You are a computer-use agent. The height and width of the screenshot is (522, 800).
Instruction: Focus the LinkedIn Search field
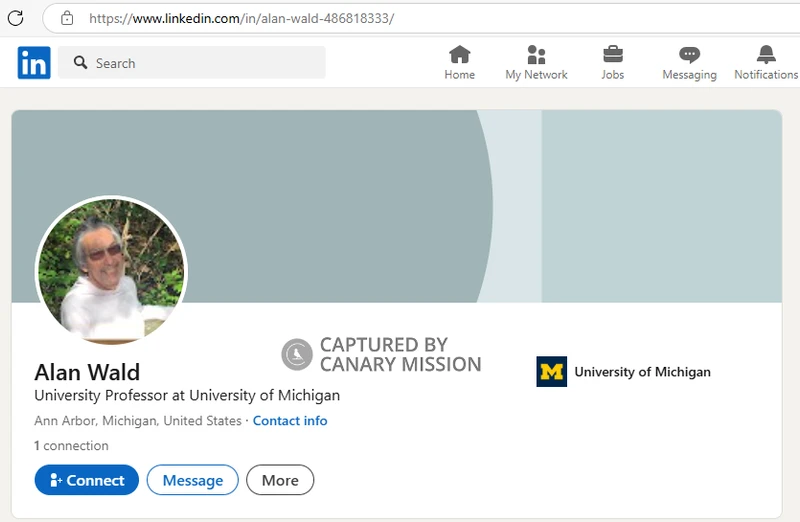pos(191,62)
